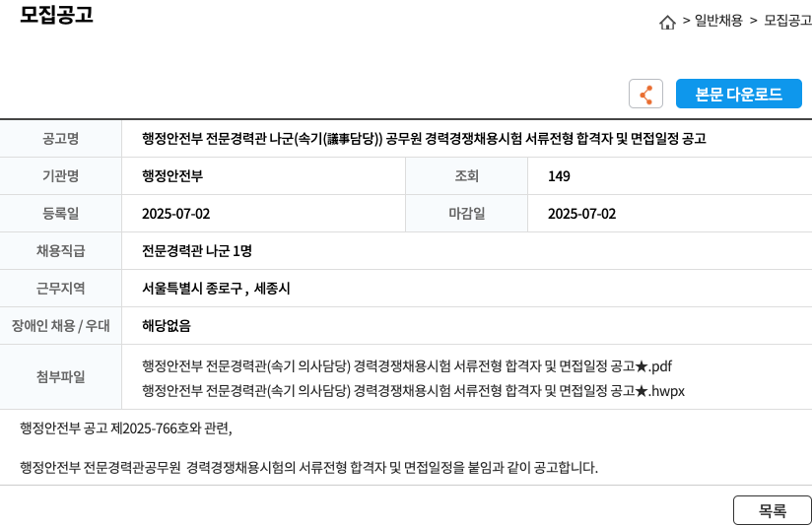The width and height of the screenshot is (812, 526).
Task: Click the 등록일 row label
Action: point(60,214)
